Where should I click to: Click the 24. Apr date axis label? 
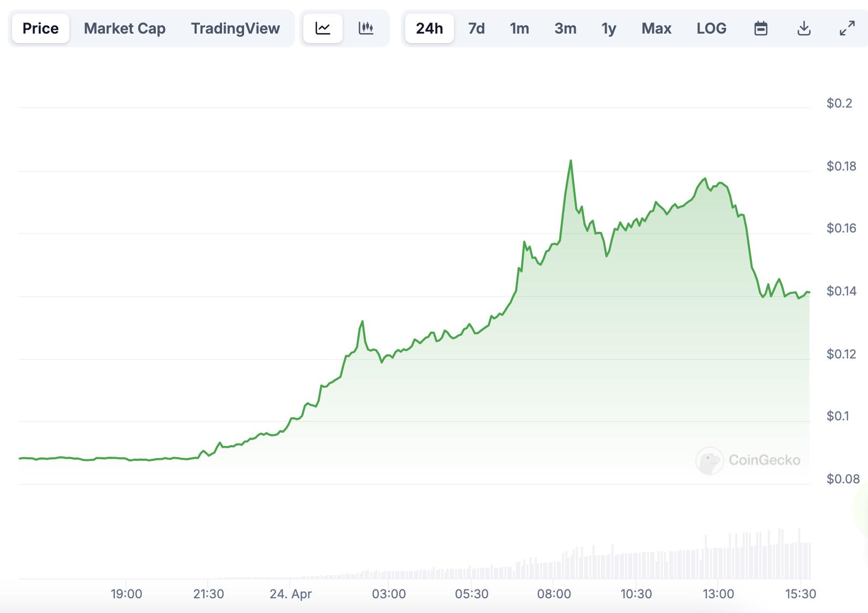pos(291,594)
